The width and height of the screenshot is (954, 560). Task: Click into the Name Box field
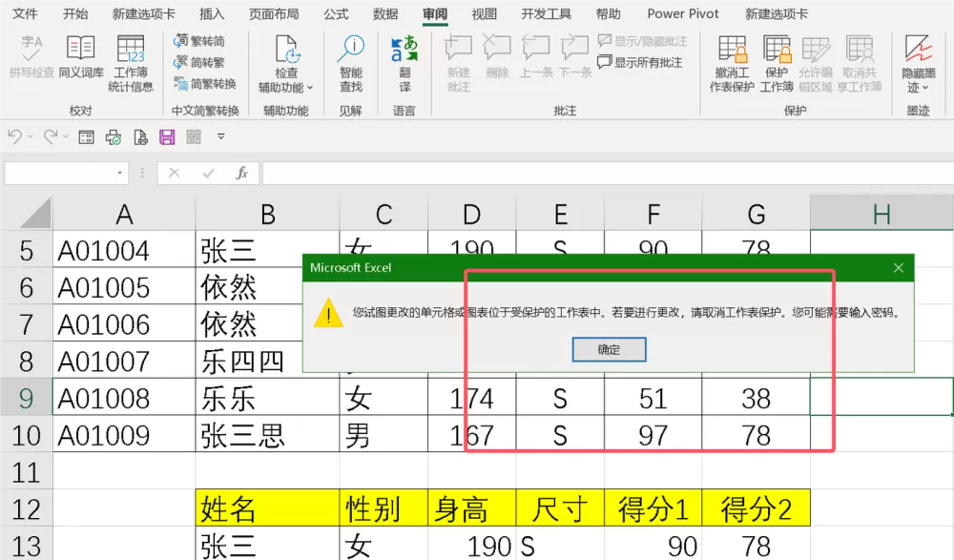click(59, 174)
